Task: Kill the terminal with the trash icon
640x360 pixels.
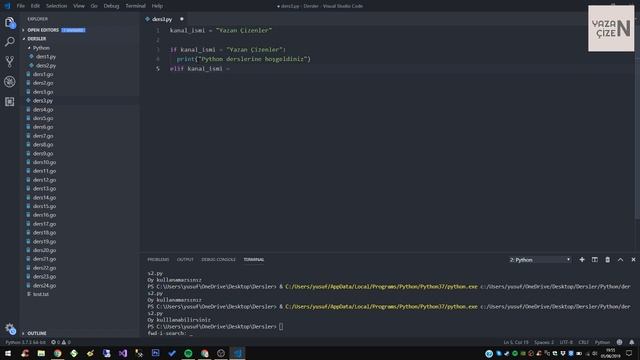Action: pos(607,260)
